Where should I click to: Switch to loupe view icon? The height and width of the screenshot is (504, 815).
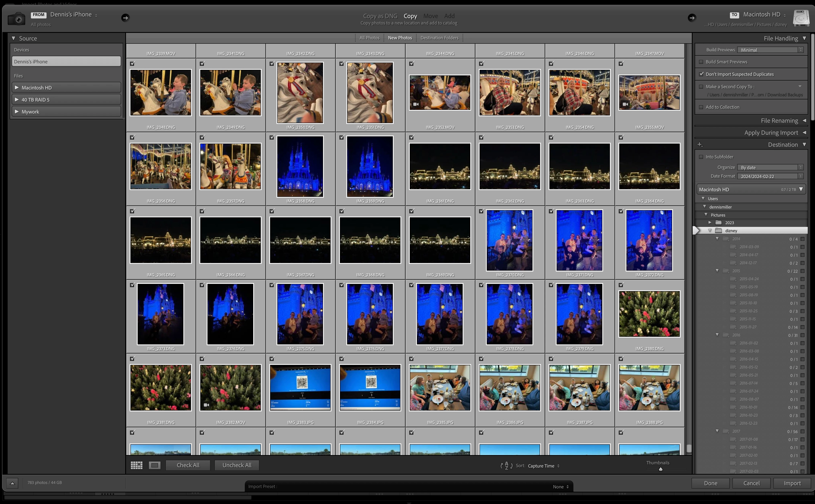[x=154, y=465]
